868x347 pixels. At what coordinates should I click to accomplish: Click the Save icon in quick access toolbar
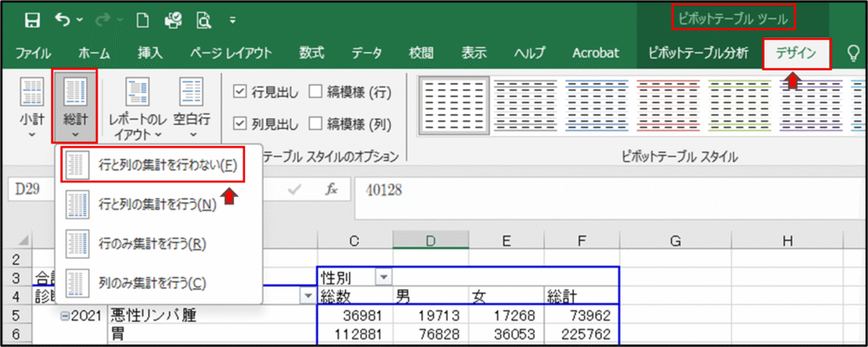32,19
